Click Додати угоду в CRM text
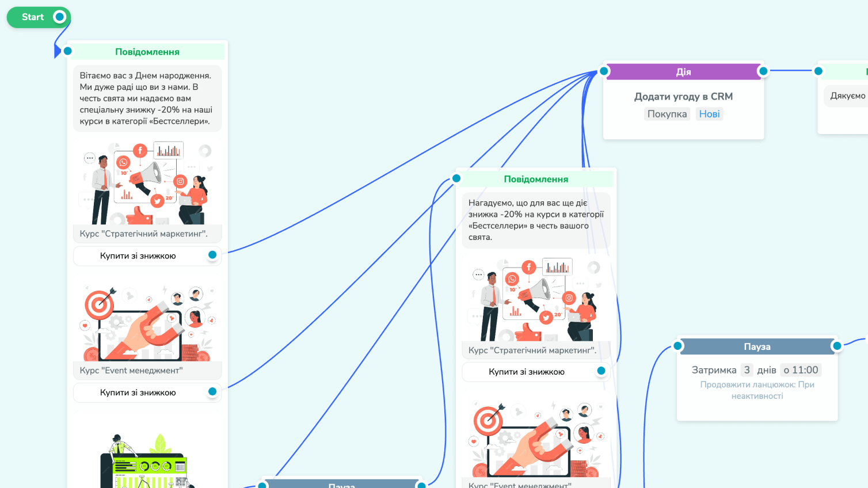The height and width of the screenshot is (488, 868). click(684, 97)
